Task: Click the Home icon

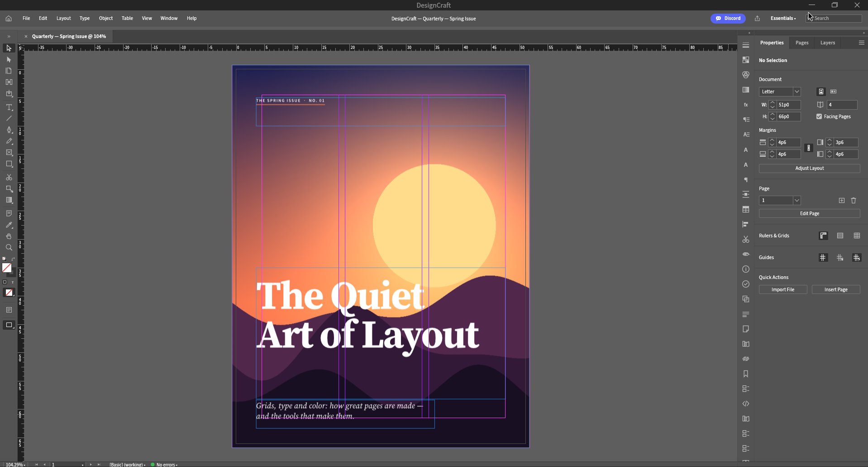Action: click(9, 19)
